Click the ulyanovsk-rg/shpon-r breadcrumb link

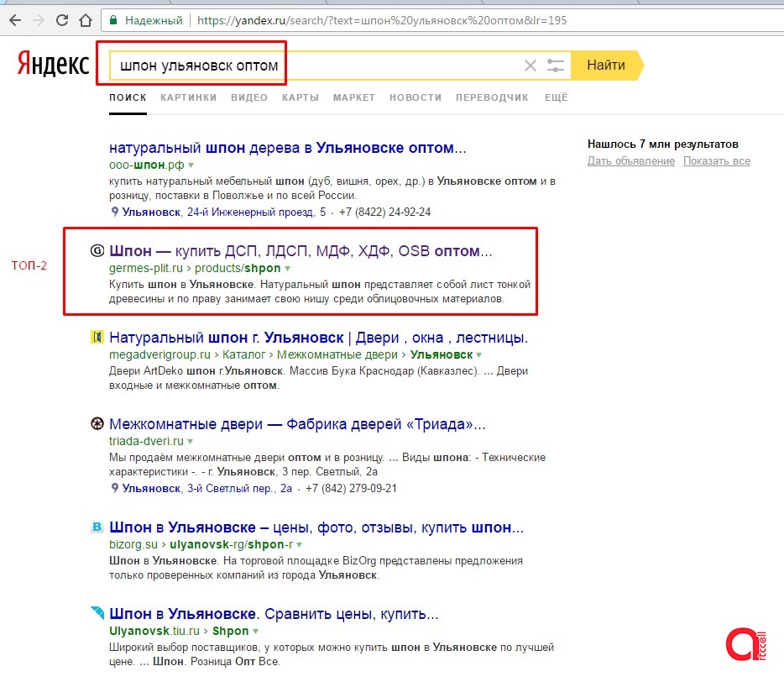pos(231,544)
